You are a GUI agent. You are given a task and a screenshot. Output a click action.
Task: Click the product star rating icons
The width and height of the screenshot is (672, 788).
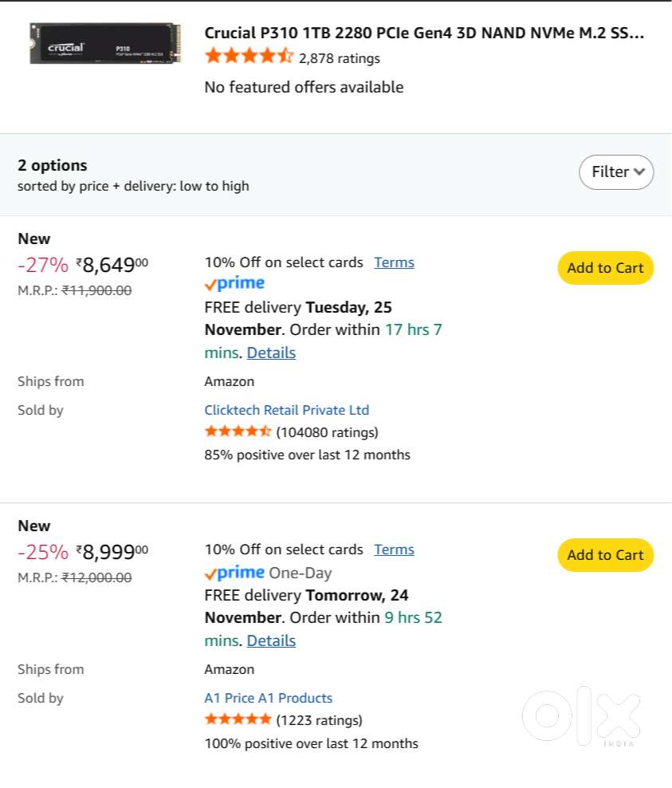point(249,57)
